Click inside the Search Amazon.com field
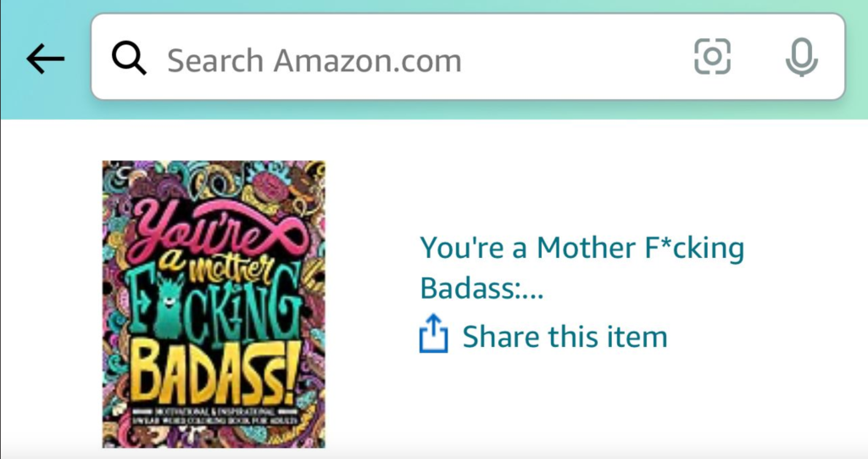868x459 pixels. [407, 59]
